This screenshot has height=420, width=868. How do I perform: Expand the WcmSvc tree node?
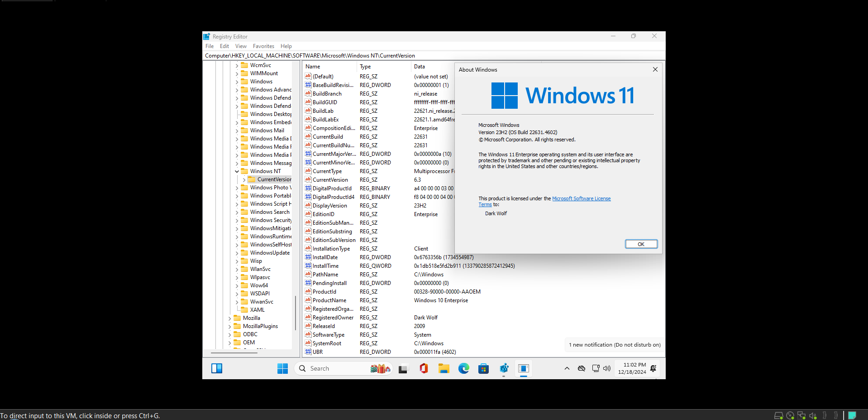237,65
